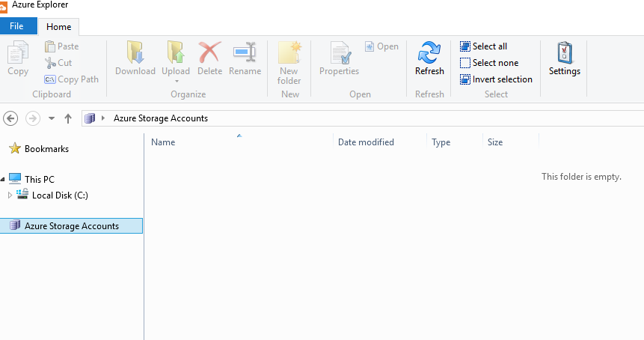Open the Properties dialog icon

click(x=340, y=53)
